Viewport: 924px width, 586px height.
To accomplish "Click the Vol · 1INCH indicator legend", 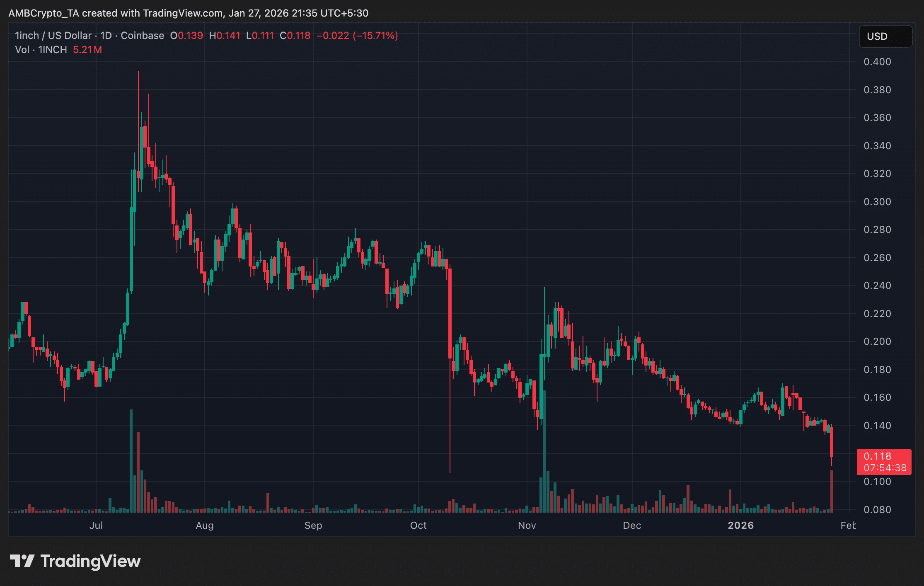I will pyautogui.click(x=41, y=50).
